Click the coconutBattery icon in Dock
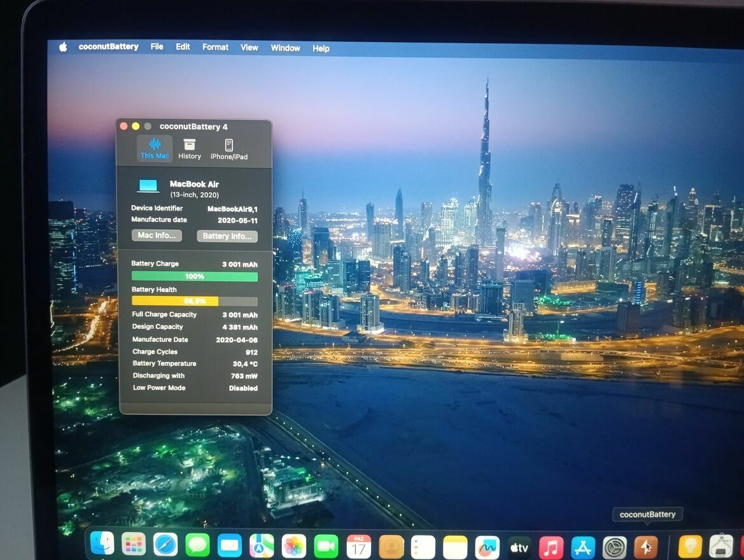Viewport: 744px width, 560px height. [x=646, y=546]
